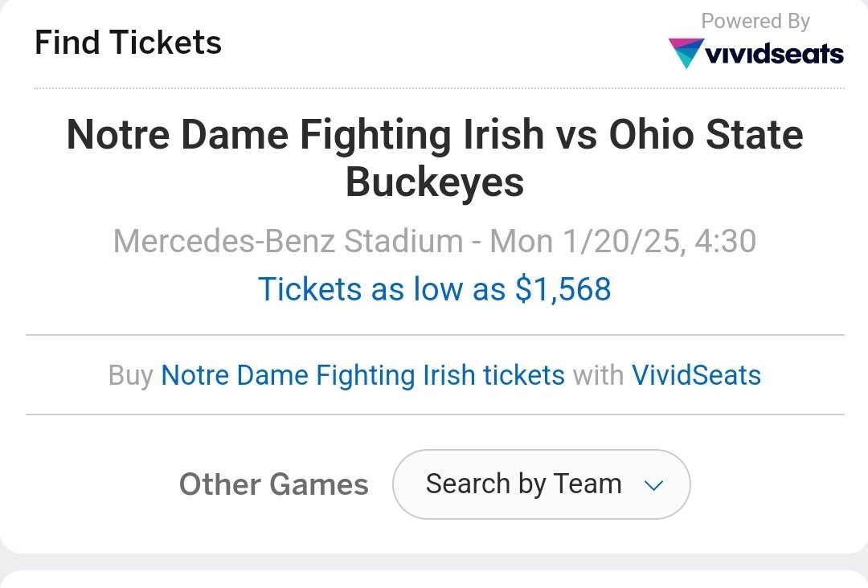Viewport: 868px width, 588px height.
Task: Click the gray word "with" before VividSeats
Action: tap(598, 375)
